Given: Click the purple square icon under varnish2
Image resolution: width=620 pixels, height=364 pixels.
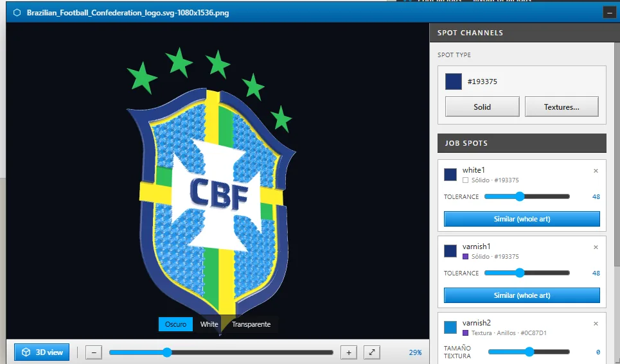Looking at the screenshot, I should click(465, 333).
